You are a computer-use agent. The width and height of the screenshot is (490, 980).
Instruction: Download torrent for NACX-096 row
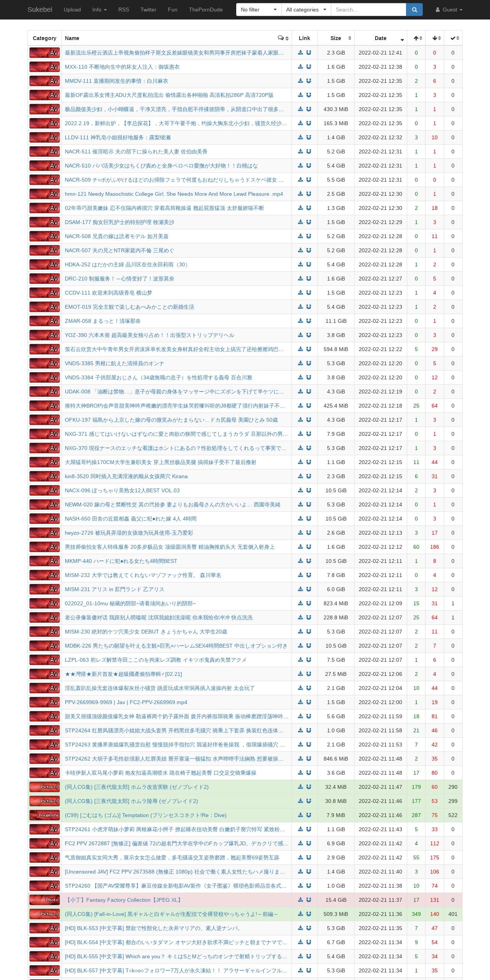click(300, 490)
